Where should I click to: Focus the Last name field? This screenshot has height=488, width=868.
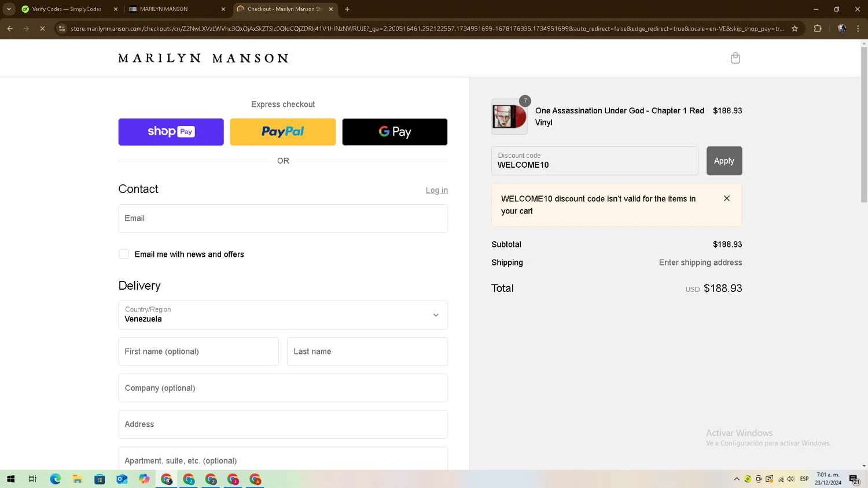click(x=367, y=352)
